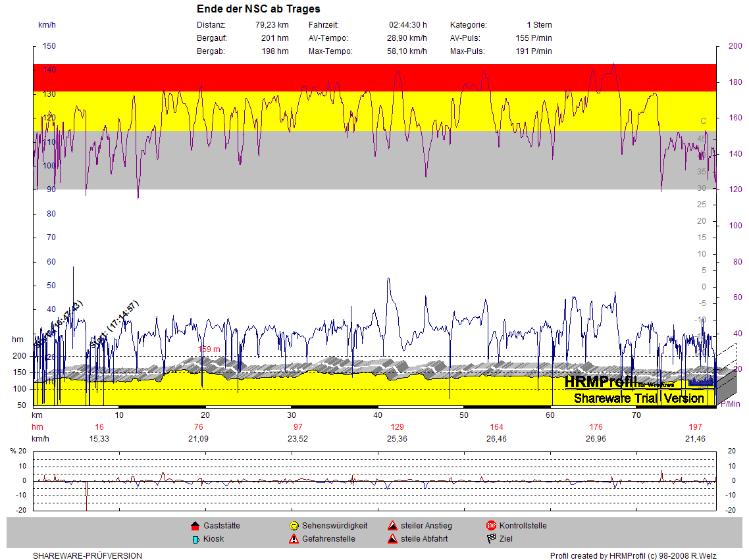Click the AV-Tempo 28,90 km/h value

pos(407,38)
